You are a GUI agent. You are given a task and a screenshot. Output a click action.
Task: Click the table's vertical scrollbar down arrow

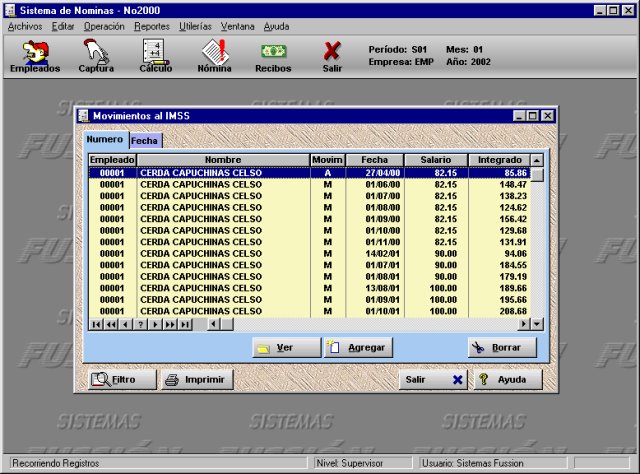pos(537,324)
